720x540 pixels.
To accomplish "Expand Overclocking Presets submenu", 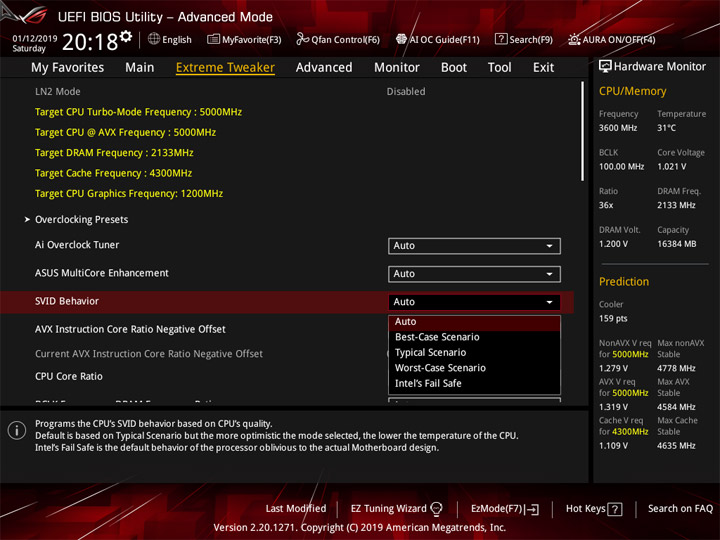I will tap(81, 219).
